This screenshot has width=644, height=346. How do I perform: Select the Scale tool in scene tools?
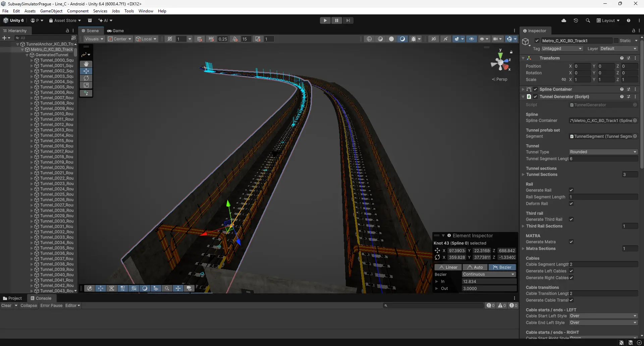86,85
